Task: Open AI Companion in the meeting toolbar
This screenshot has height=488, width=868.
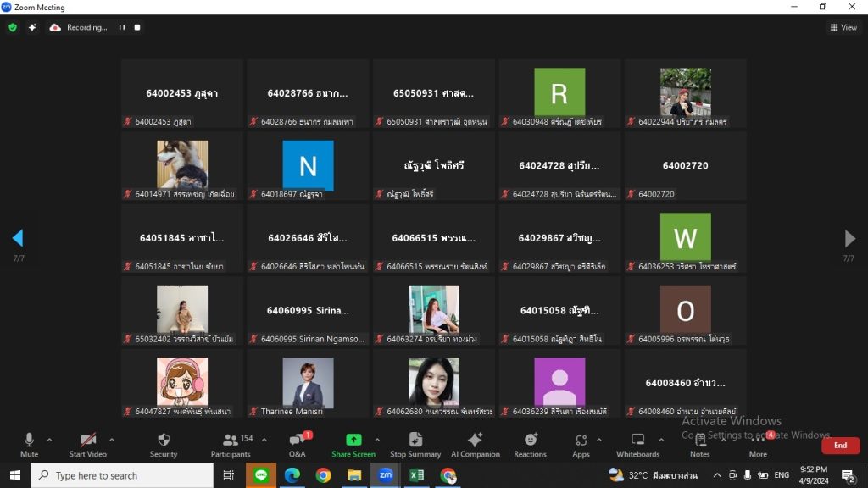Action: (475, 445)
